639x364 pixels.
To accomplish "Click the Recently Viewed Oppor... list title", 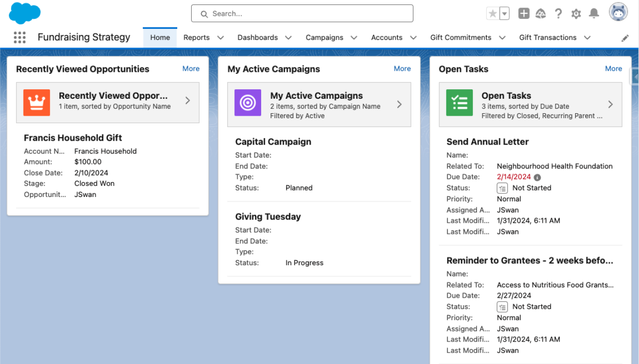I will pos(113,96).
